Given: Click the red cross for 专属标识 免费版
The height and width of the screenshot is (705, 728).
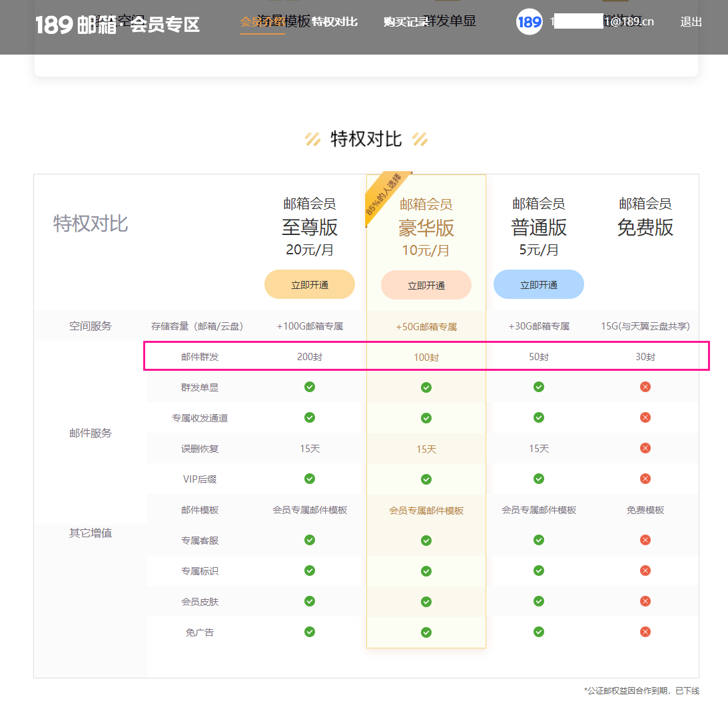Looking at the screenshot, I should pos(645,571).
